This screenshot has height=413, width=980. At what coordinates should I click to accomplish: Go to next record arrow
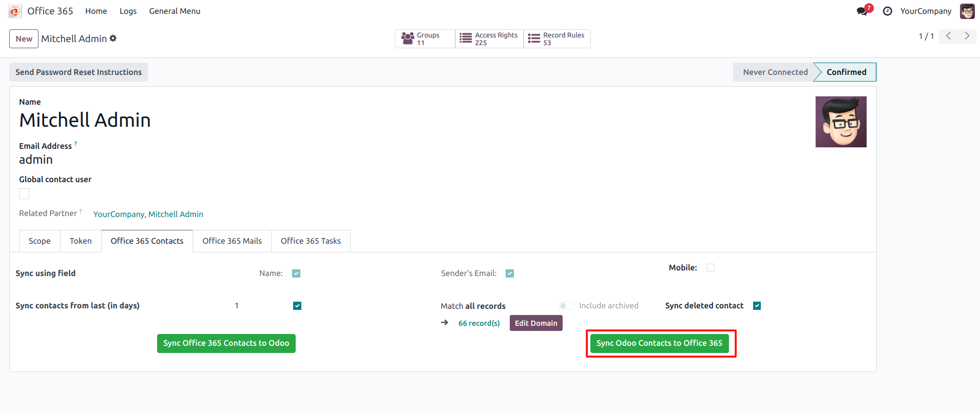pyautogui.click(x=967, y=36)
